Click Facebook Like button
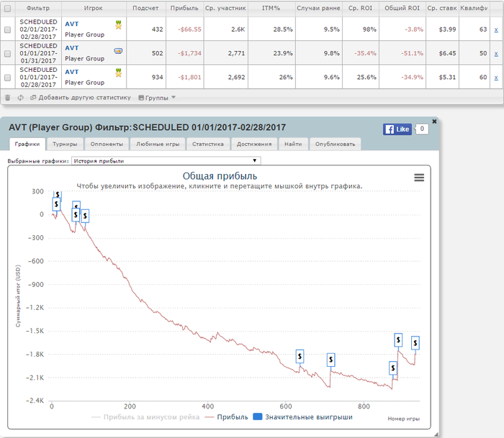 pos(397,129)
